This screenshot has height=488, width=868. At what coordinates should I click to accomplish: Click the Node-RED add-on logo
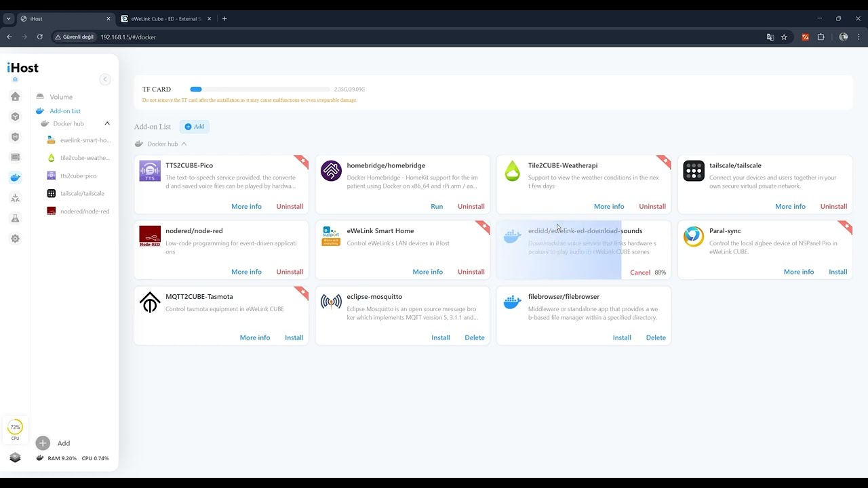pyautogui.click(x=150, y=237)
